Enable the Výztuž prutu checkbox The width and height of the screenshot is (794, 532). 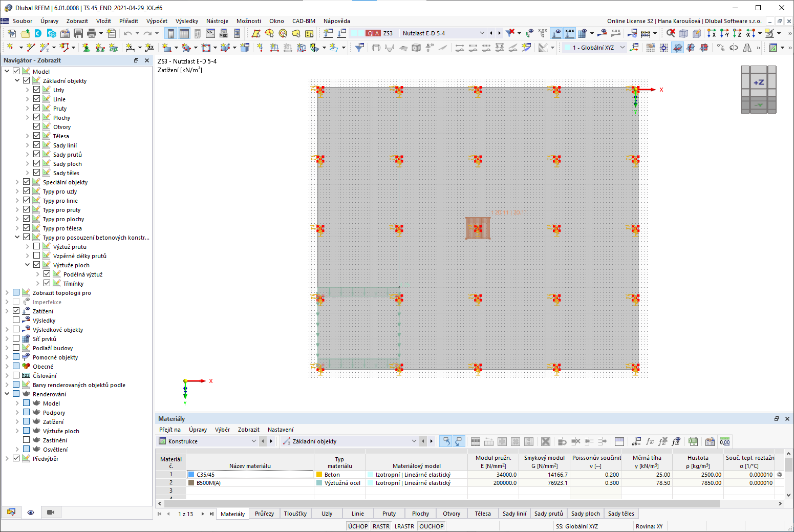[36, 246]
